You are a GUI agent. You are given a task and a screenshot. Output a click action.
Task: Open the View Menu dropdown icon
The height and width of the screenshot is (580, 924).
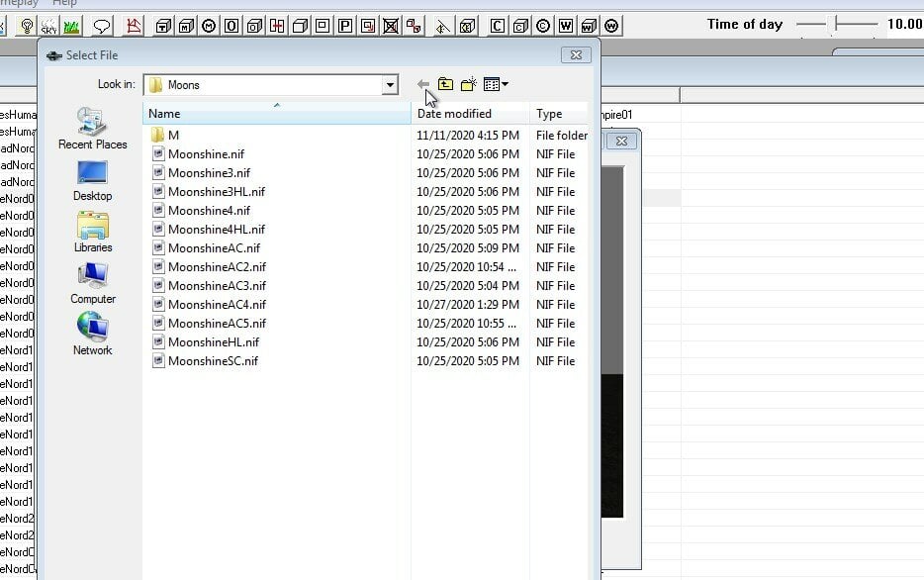tap(496, 84)
